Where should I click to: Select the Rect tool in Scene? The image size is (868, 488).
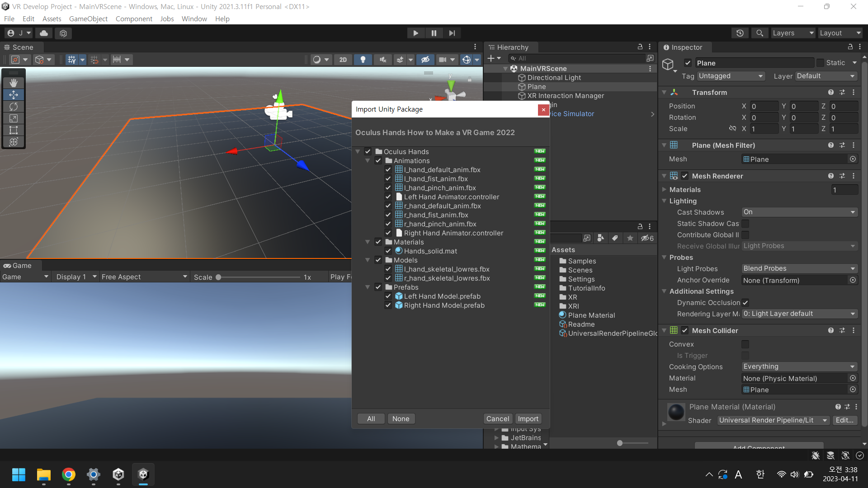pos(14,130)
